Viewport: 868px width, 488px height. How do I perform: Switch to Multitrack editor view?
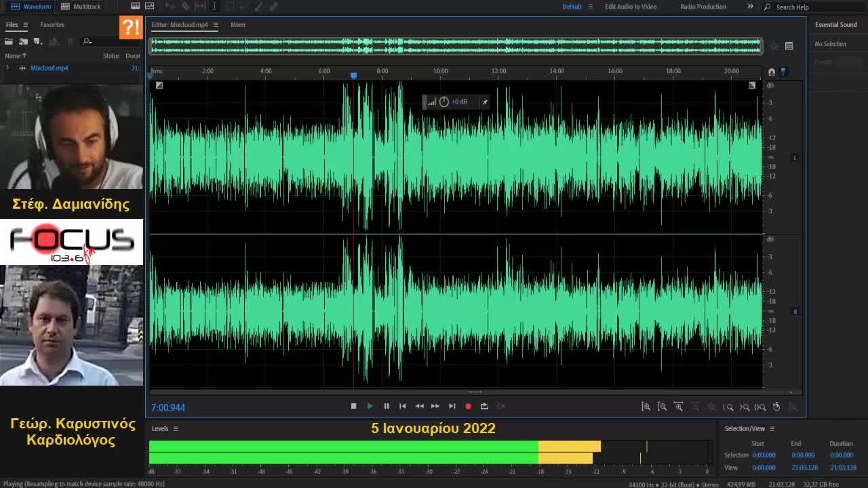pyautogui.click(x=81, y=6)
